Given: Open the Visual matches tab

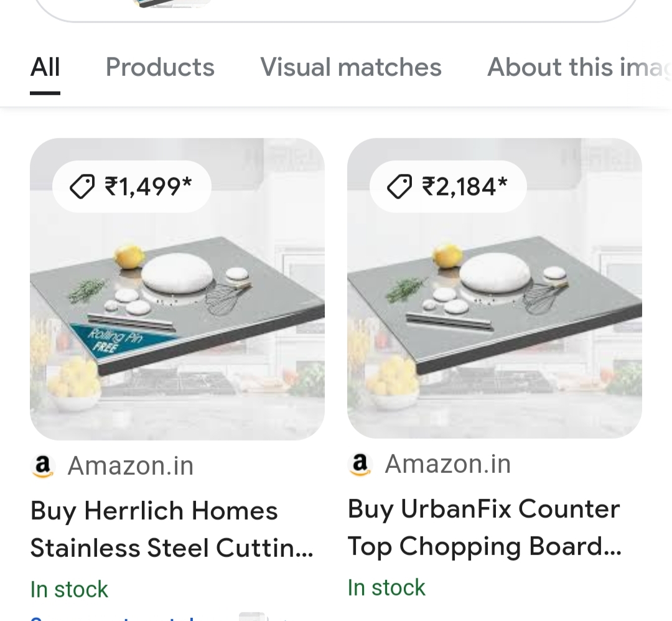Looking at the screenshot, I should pyautogui.click(x=350, y=67).
